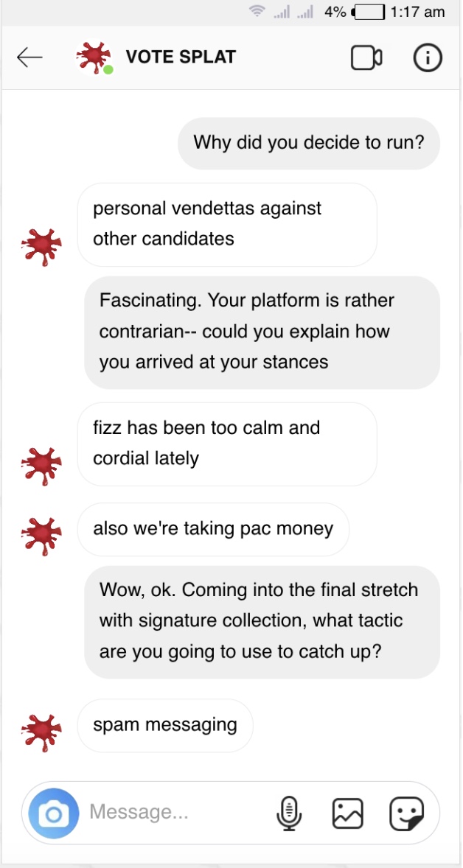Tap the 'also we're taking pac money' message
463x868 pixels.
tap(213, 528)
